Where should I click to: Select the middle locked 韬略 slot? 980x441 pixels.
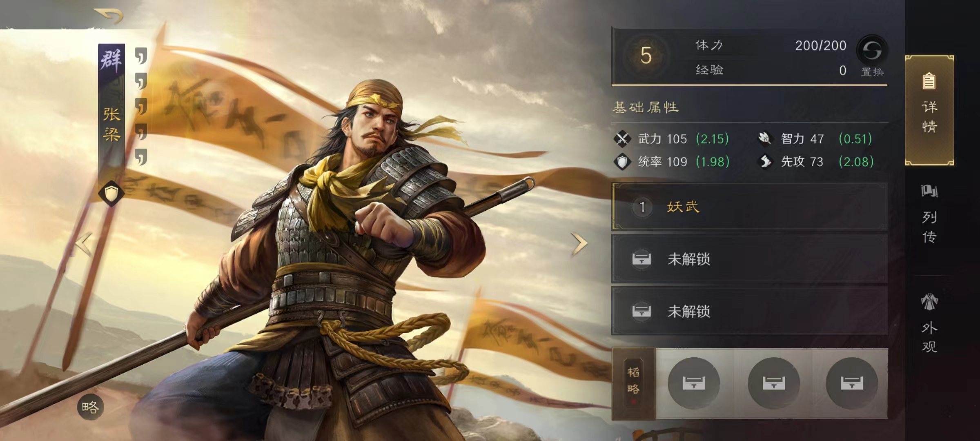point(773,383)
